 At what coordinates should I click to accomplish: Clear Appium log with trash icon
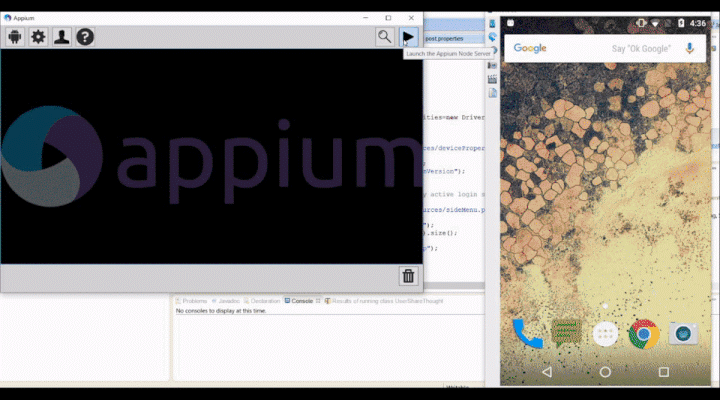(408, 276)
